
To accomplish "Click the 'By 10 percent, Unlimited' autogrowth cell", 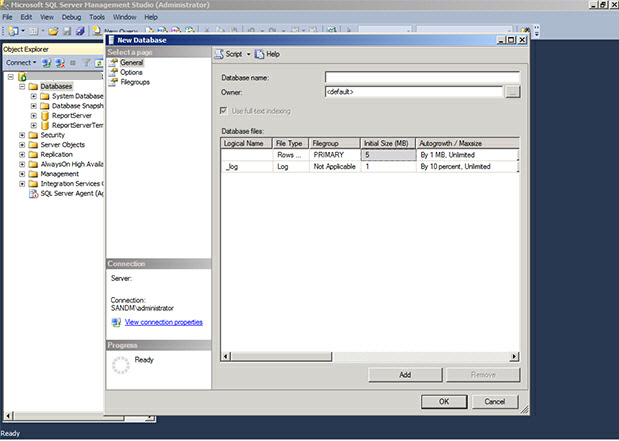I will click(467, 167).
